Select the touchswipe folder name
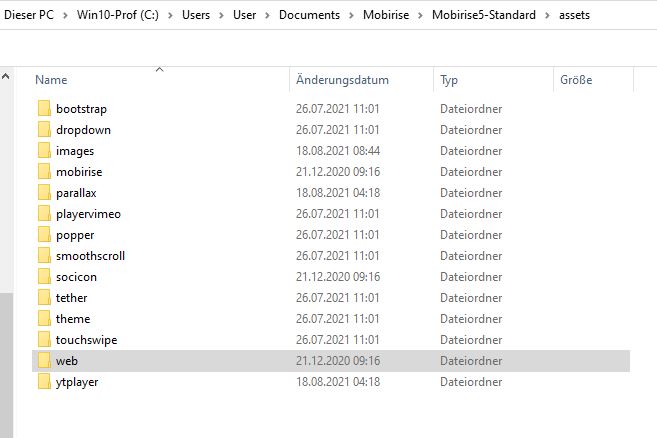This screenshot has height=438, width=657. pyautogui.click(x=87, y=340)
